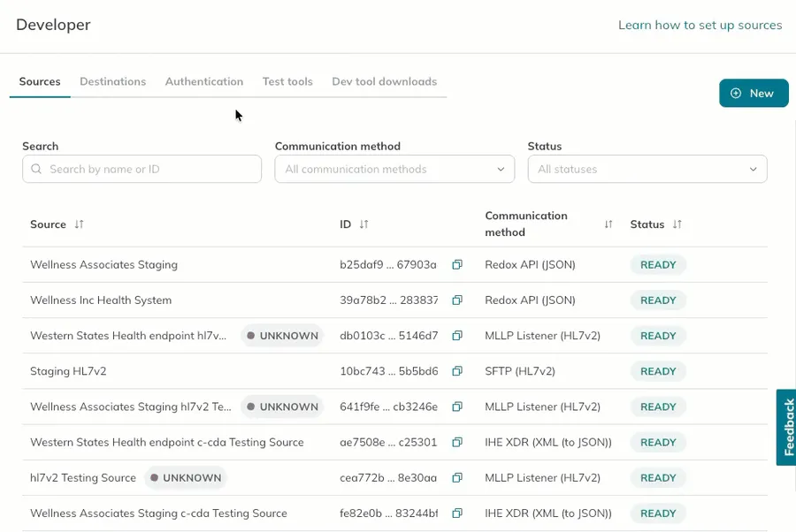Open Staging HL7v2 source
796x532 pixels.
point(68,371)
